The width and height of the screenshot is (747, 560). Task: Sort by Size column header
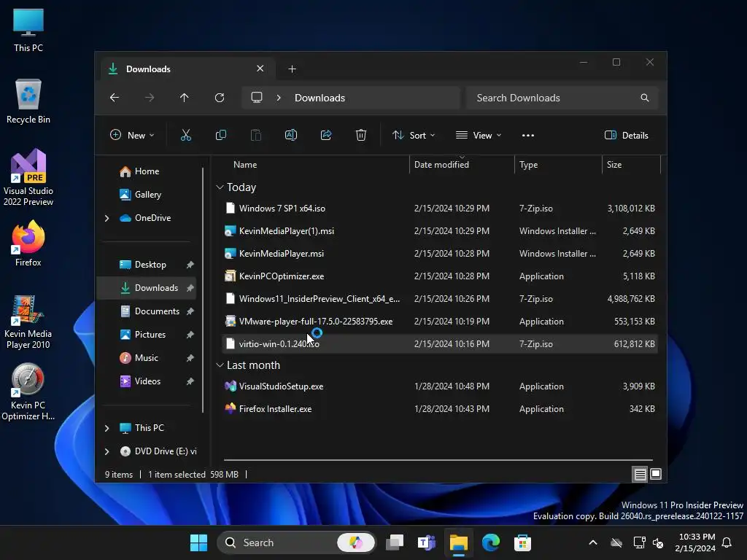[x=631, y=165]
